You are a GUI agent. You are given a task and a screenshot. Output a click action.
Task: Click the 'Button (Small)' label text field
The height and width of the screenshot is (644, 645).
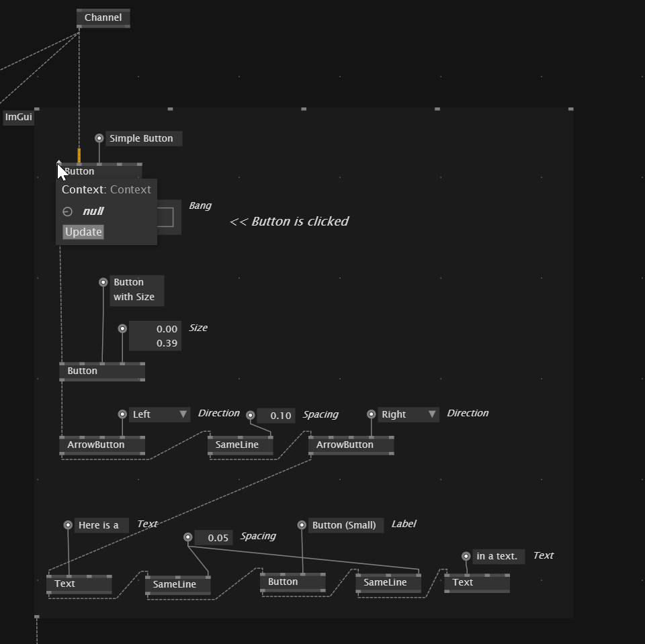[345, 525]
